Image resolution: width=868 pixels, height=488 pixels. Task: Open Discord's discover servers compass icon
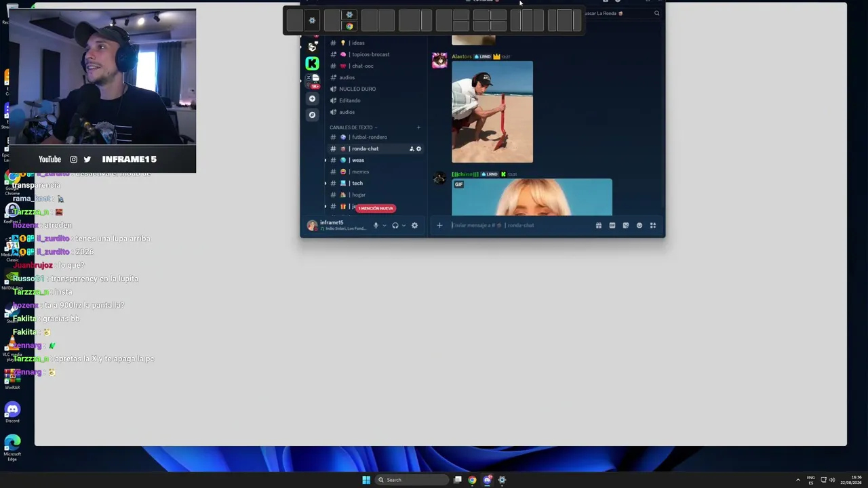pos(312,115)
